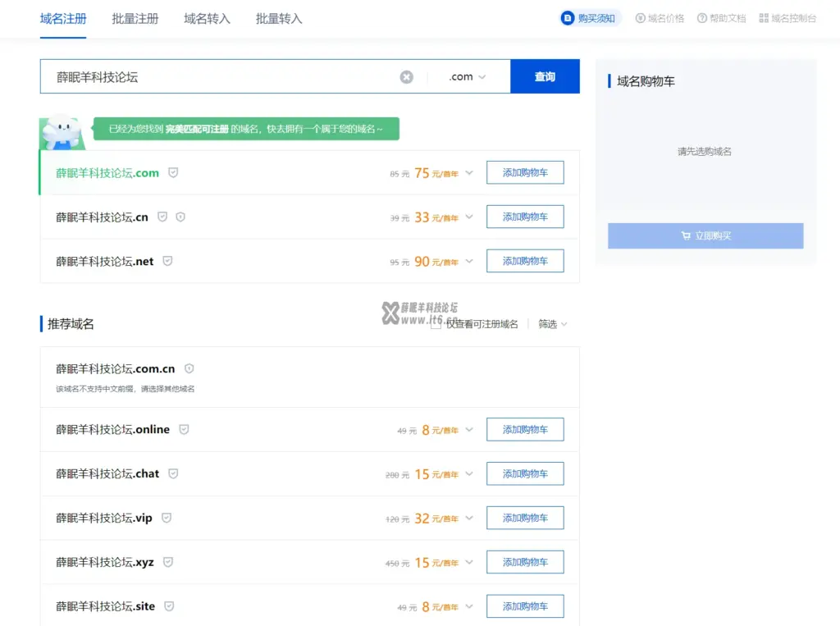This screenshot has width=840, height=626.
Task: Add the .site domain to the cart
Action: (x=525, y=606)
